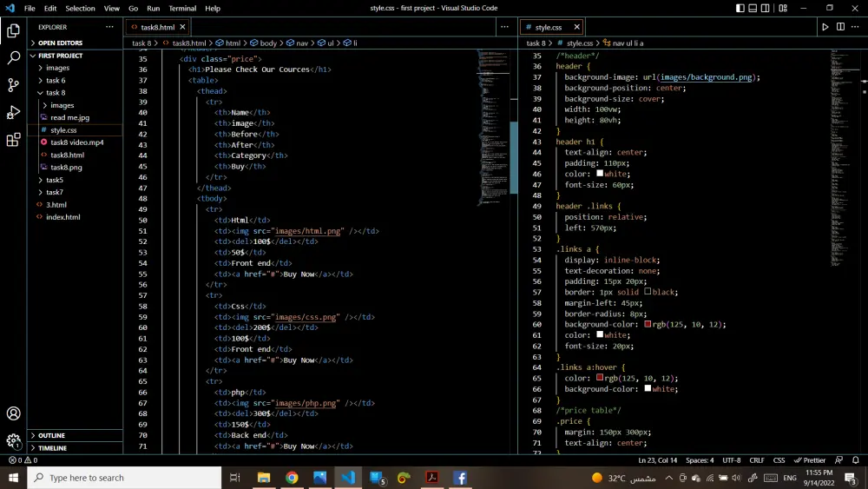The width and height of the screenshot is (868, 489).
Task: Expand the OUTLINE section
Action: 52,435
